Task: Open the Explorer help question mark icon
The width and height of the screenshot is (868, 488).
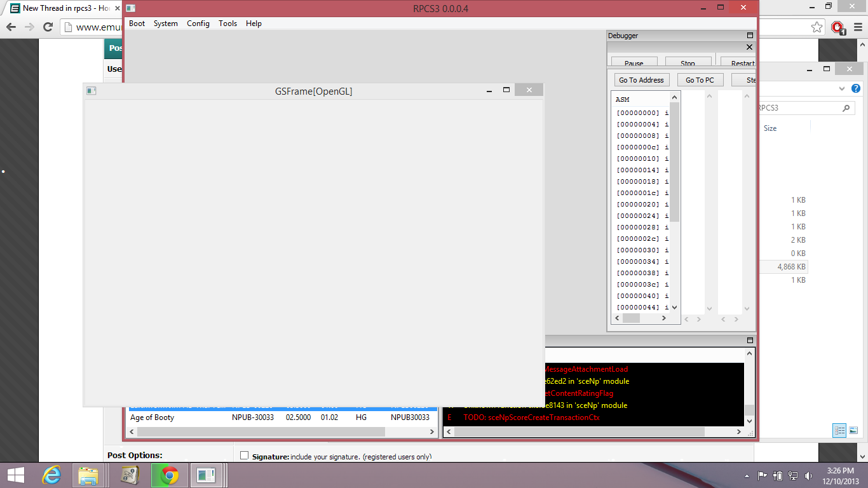Action: tap(855, 89)
